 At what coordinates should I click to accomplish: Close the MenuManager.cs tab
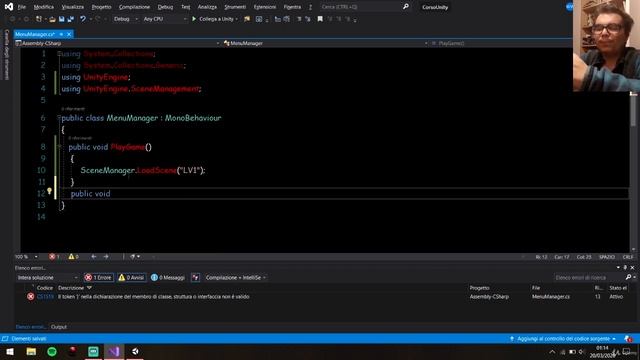pyautogui.click(x=69, y=34)
